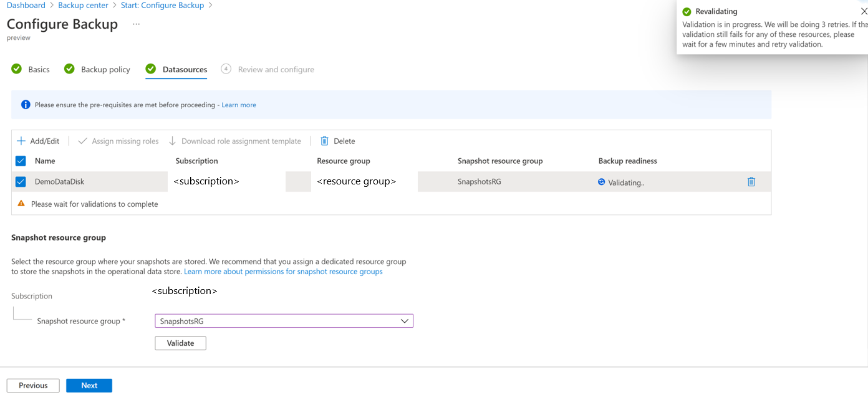Click the blue info icon in banner
The width and height of the screenshot is (868, 395).
(26, 105)
